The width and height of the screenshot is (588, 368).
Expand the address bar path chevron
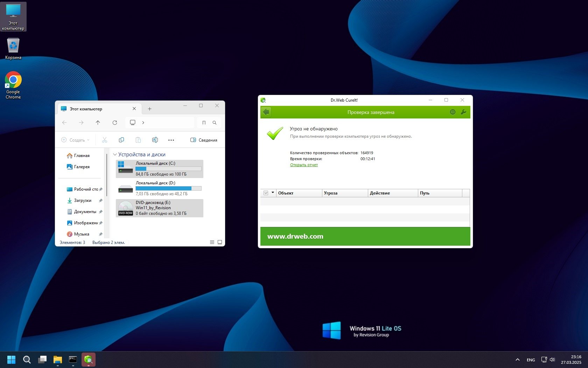(x=143, y=123)
